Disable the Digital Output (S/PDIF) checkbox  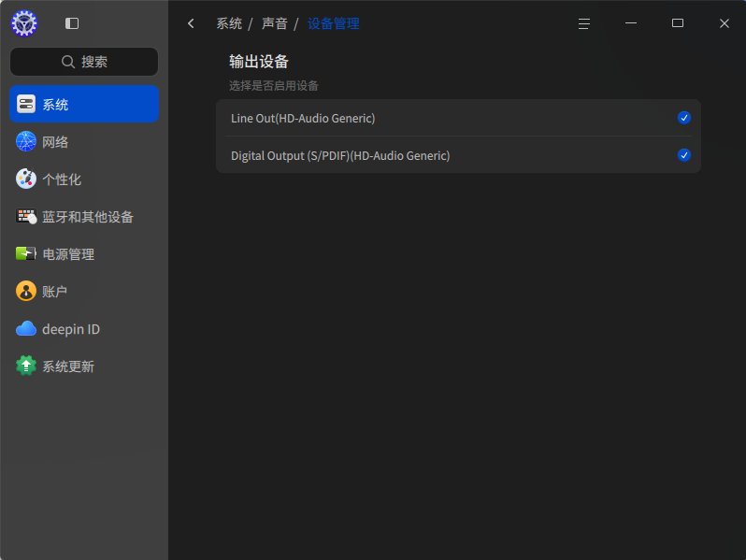[x=683, y=155]
